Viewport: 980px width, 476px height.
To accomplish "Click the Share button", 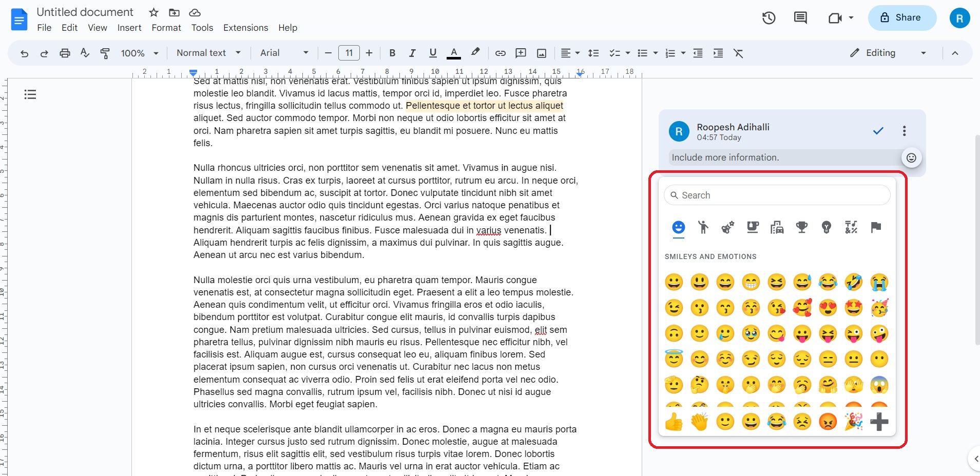I will [901, 17].
